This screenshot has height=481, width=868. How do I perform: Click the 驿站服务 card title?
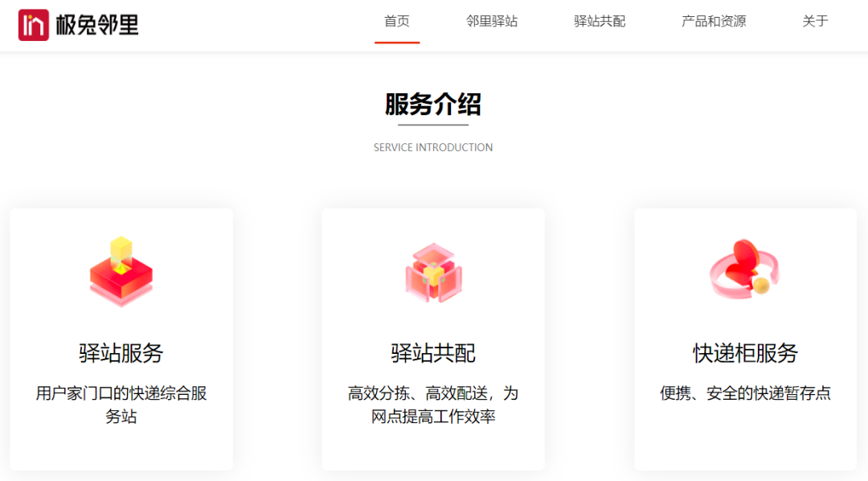[x=120, y=352]
